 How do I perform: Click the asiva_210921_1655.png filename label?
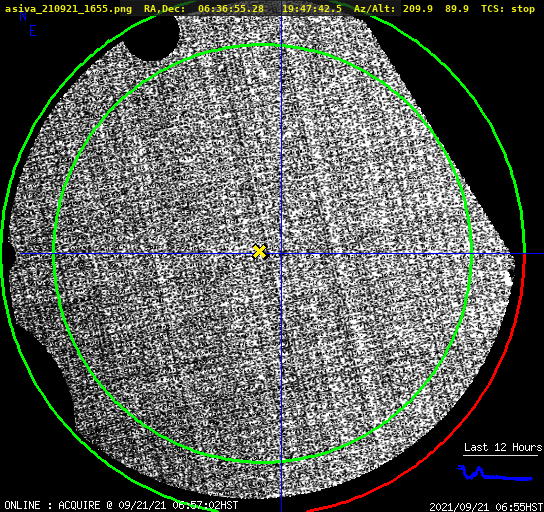pos(68,9)
